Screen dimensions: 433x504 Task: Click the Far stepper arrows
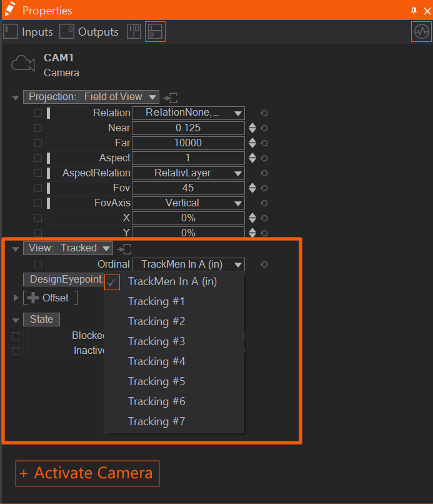[252, 143]
